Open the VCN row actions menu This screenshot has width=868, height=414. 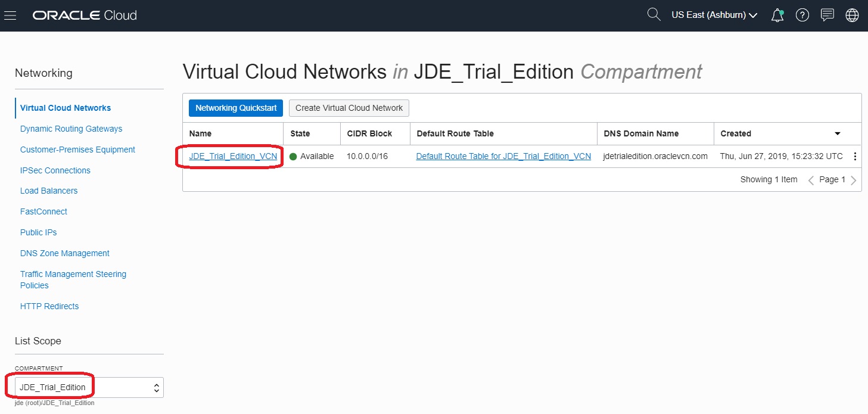tap(855, 156)
